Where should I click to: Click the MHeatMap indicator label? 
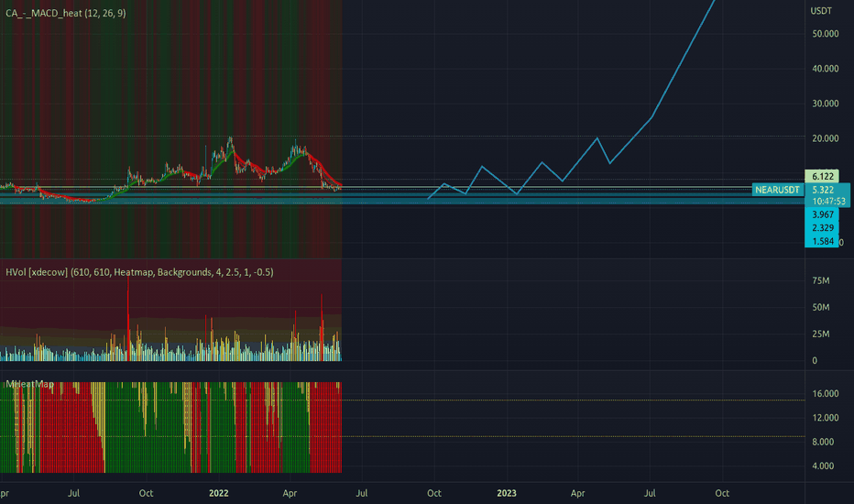point(30,384)
